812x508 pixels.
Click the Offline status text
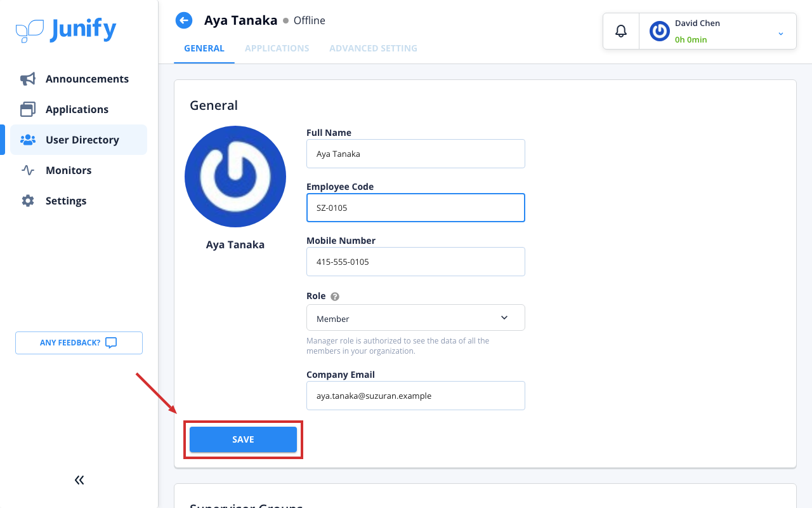coord(310,20)
